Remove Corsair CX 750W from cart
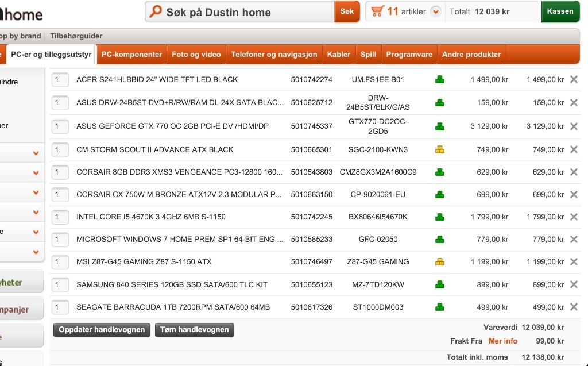 click(574, 194)
